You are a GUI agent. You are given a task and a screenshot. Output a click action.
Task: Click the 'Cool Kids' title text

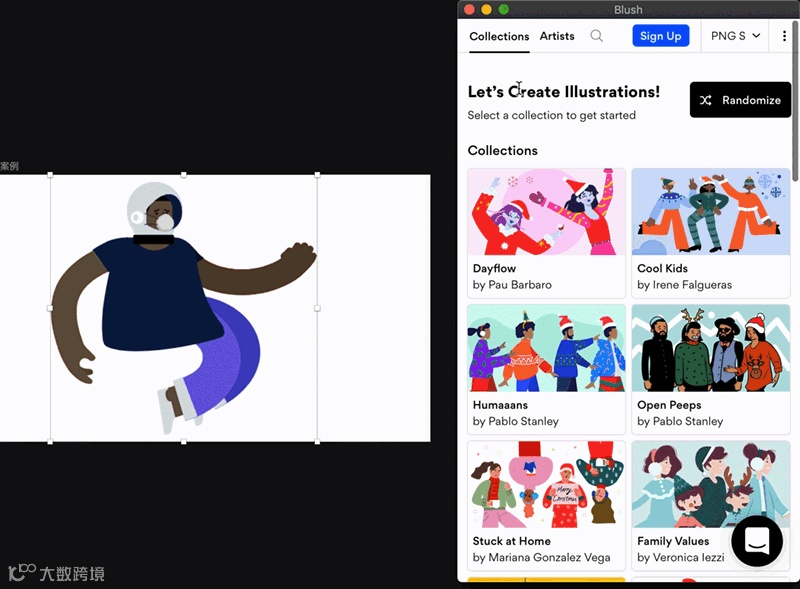(662, 268)
